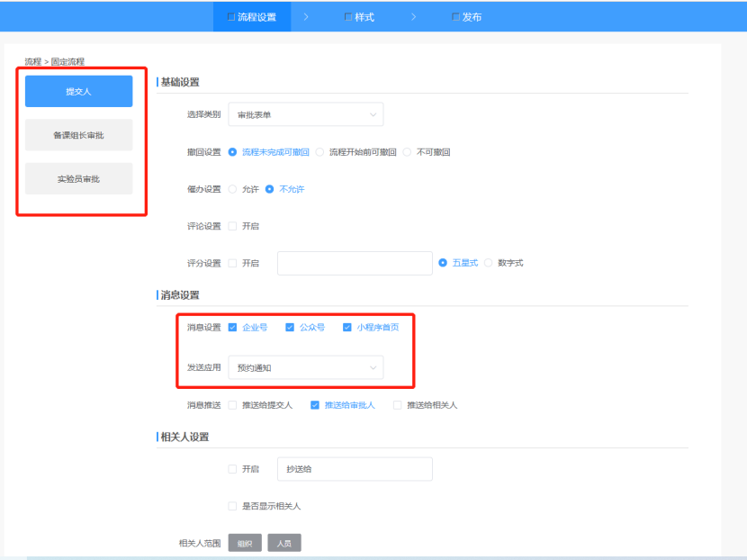This screenshot has width=747, height=560.
Task: Select the 备课组长审批 flow node
Action: (x=78, y=135)
